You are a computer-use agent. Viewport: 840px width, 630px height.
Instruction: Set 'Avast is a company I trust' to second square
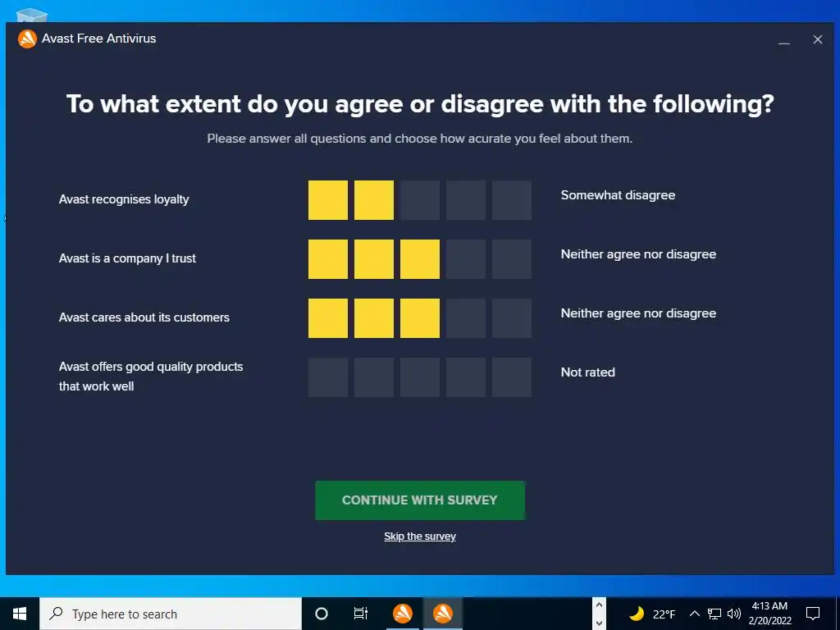[374, 259]
